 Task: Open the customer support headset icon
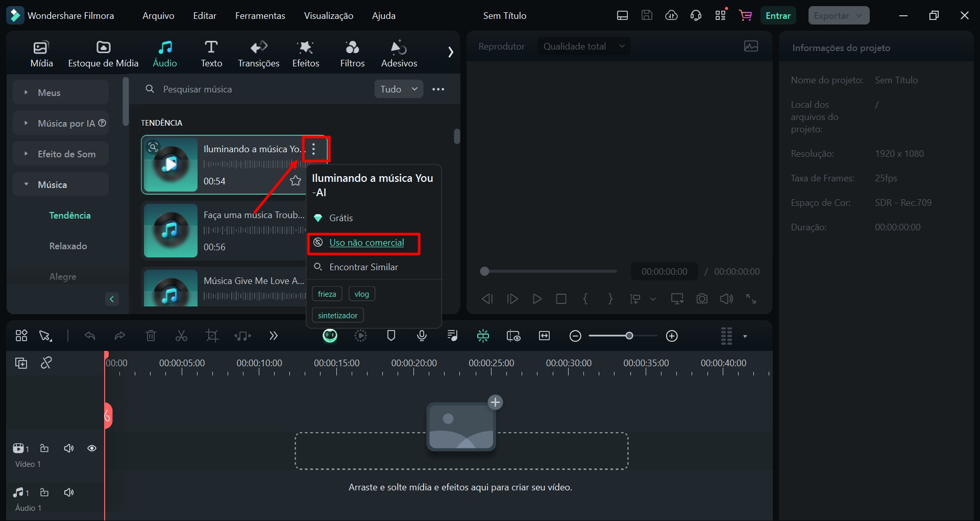(696, 15)
